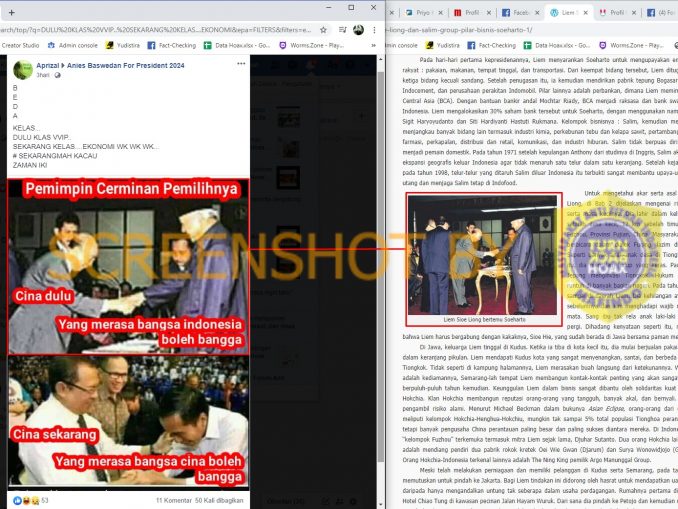Image resolution: width=678 pixels, height=509 pixels.
Task: Open Worms.Zone bookmark in left window
Action: point(312,45)
